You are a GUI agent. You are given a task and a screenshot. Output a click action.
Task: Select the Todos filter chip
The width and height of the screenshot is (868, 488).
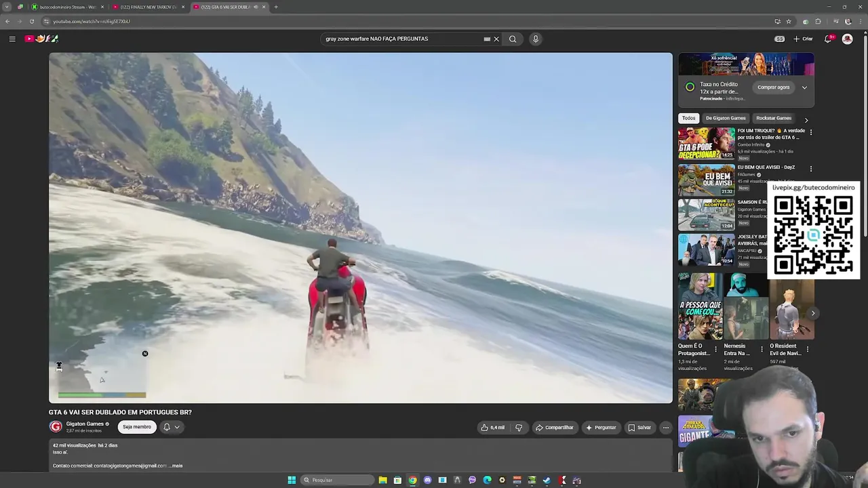coord(688,118)
